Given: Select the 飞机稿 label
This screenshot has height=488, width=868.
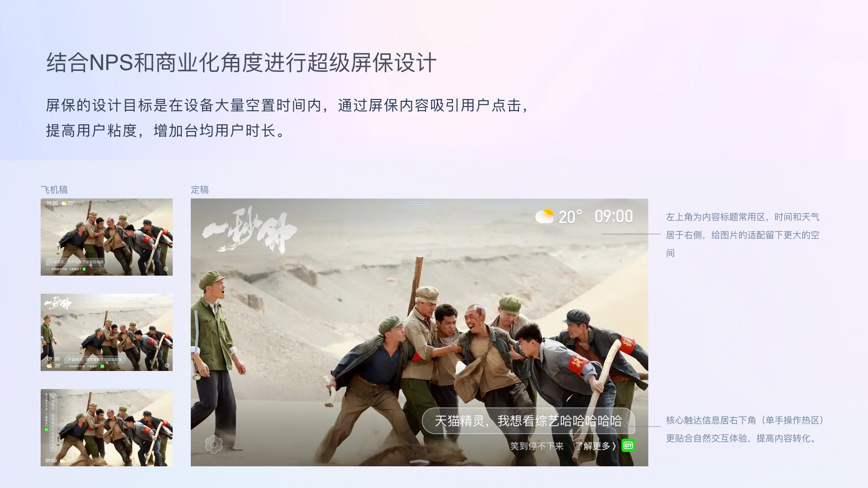Looking at the screenshot, I should tap(54, 190).
